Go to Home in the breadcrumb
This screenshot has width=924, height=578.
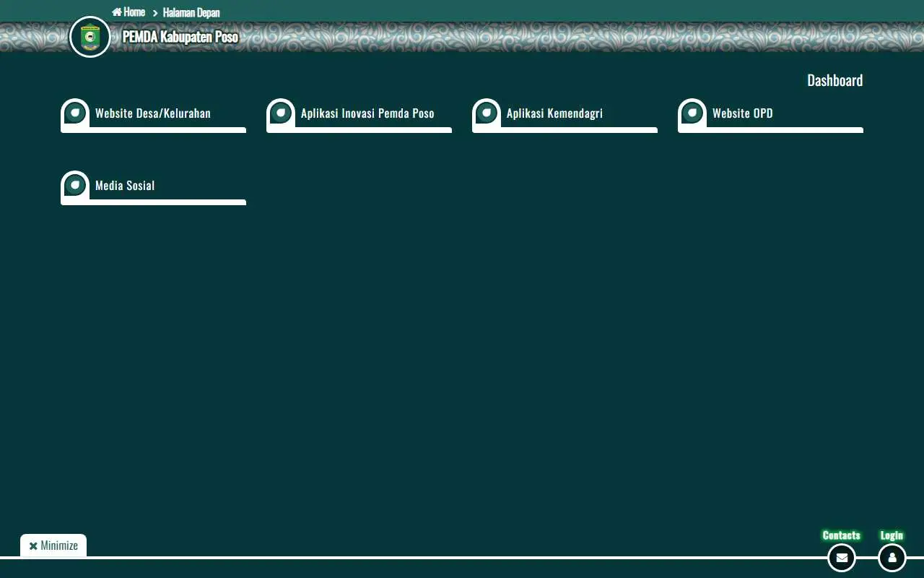pos(128,12)
